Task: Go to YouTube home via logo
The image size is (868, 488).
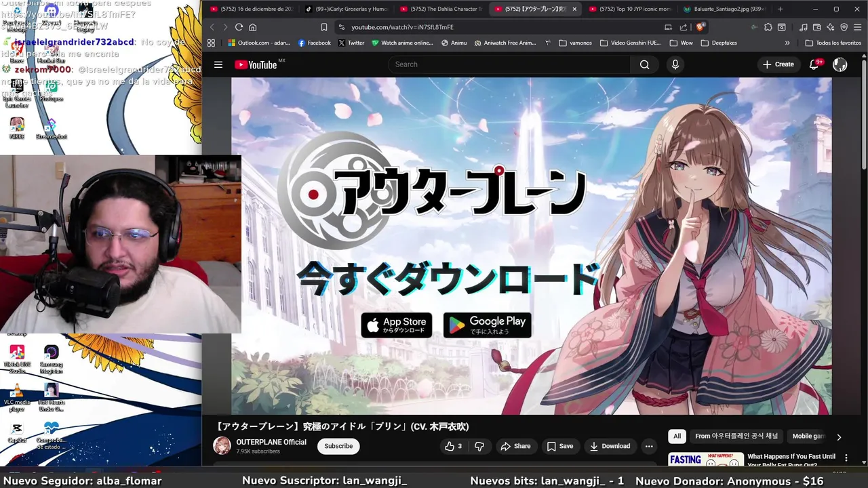Action: (x=256, y=64)
